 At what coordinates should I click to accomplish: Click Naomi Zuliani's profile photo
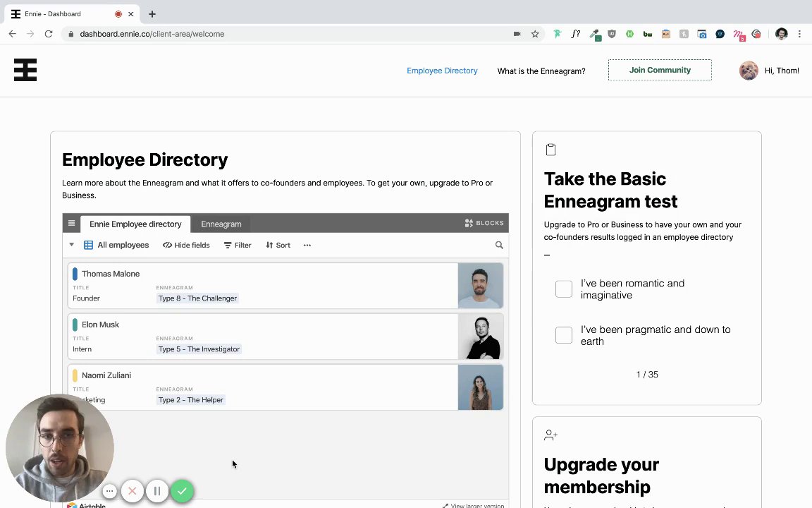(x=481, y=387)
